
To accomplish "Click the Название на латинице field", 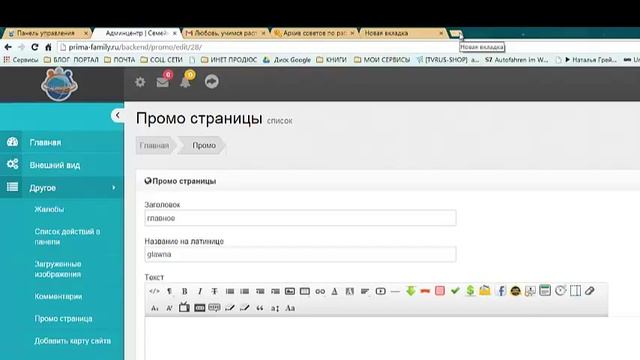I will [x=300, y=254].
